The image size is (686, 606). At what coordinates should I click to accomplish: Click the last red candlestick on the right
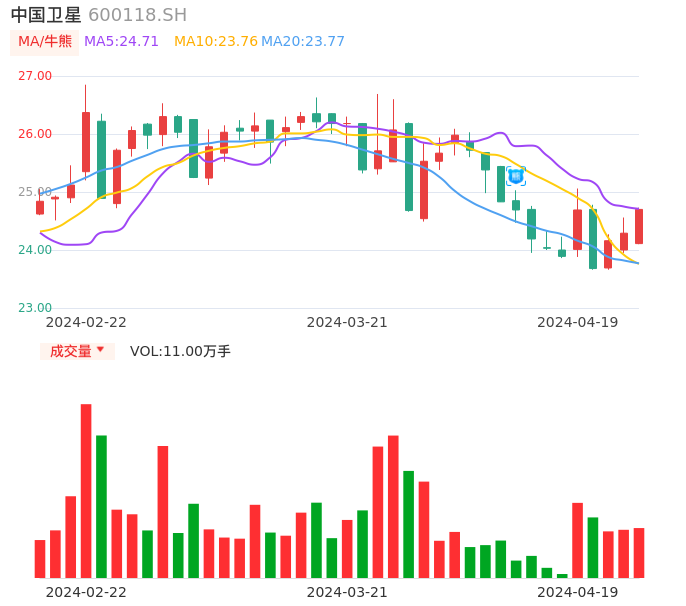click(639, 226)
